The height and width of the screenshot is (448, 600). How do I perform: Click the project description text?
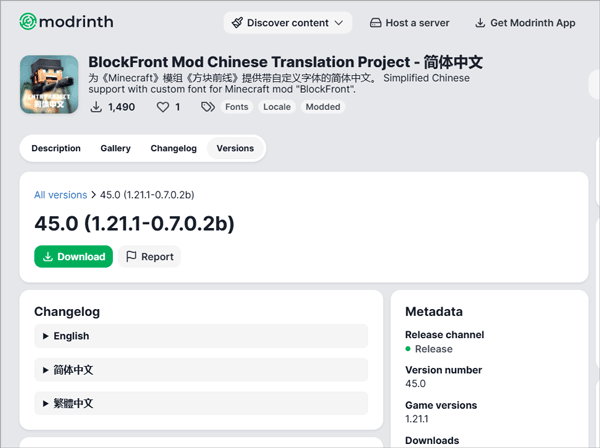tap(279, 83)
